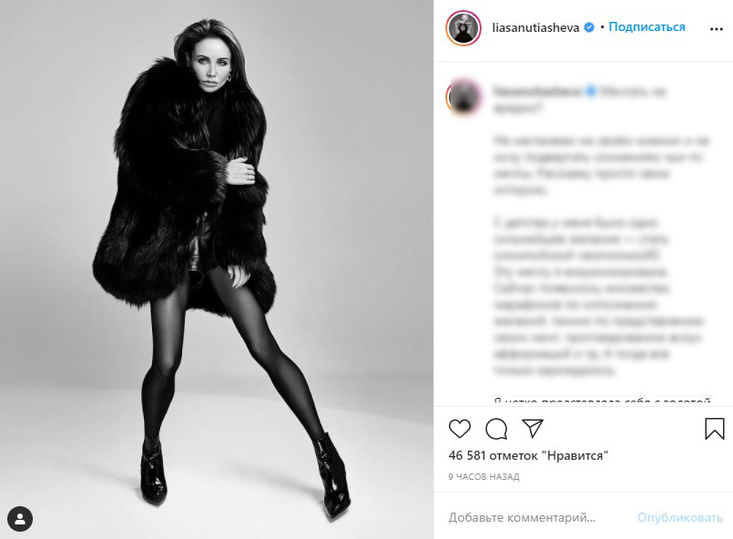Like the post with the heart icon
Viewport: 733px width, 539px height.
pos(460,428)
